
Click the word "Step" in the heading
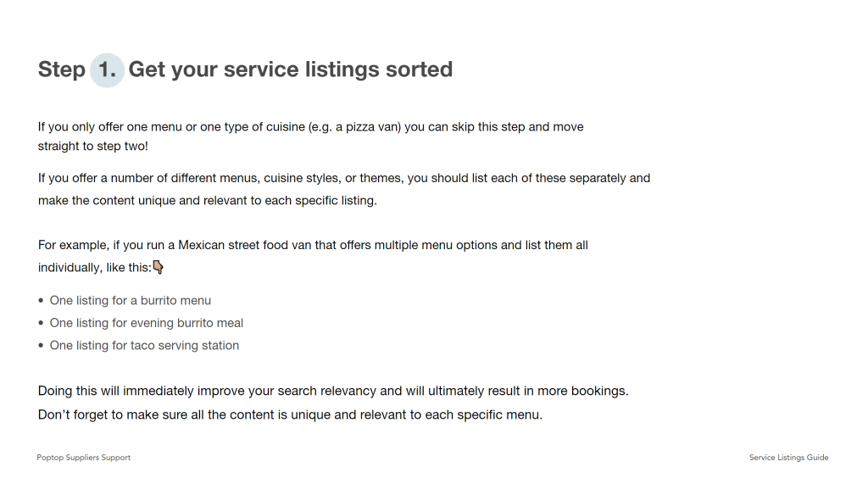61,69
